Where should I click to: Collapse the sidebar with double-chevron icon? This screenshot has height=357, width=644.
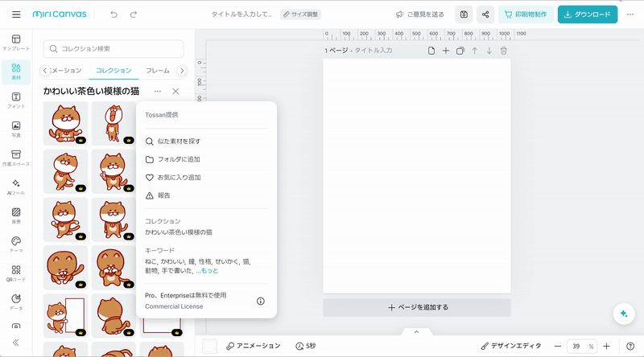[x=16, y=343]
